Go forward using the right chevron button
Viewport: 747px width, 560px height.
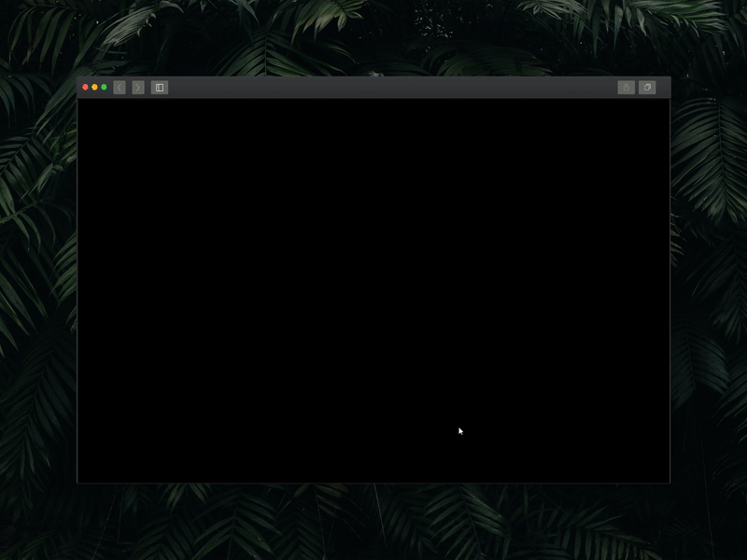point(138,88)
